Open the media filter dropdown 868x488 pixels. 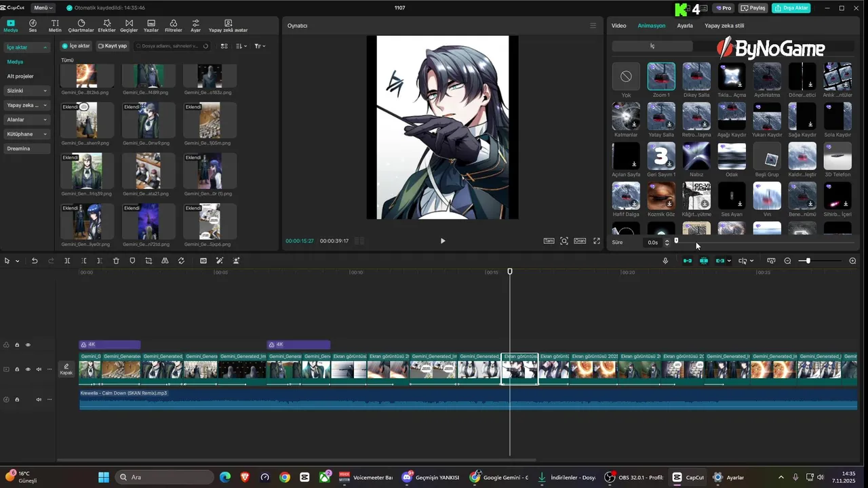260,46
